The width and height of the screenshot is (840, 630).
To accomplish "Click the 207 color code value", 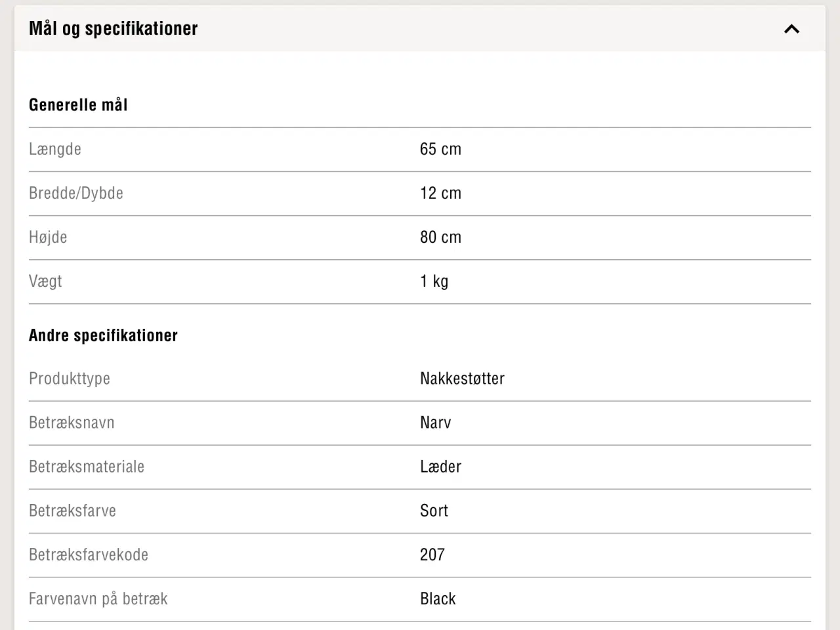I will point(432,555).
